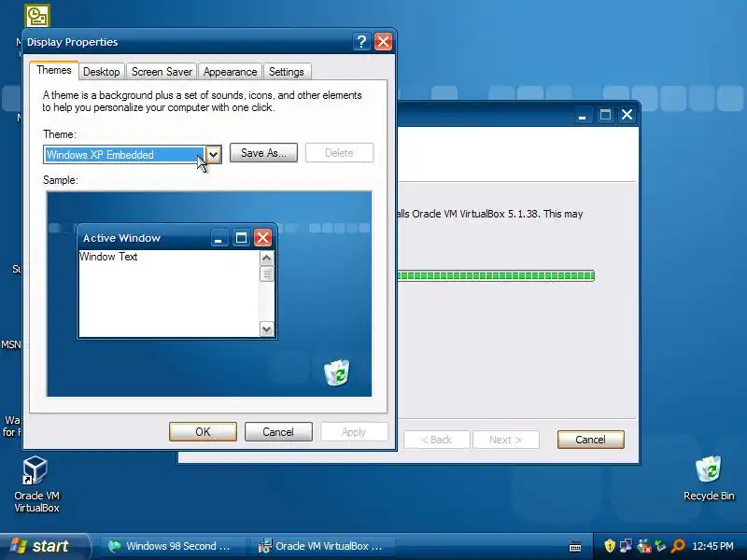Cancel the VirtualBox installer
The width and height of the screenshot is (747, 560).
point(591,440)
